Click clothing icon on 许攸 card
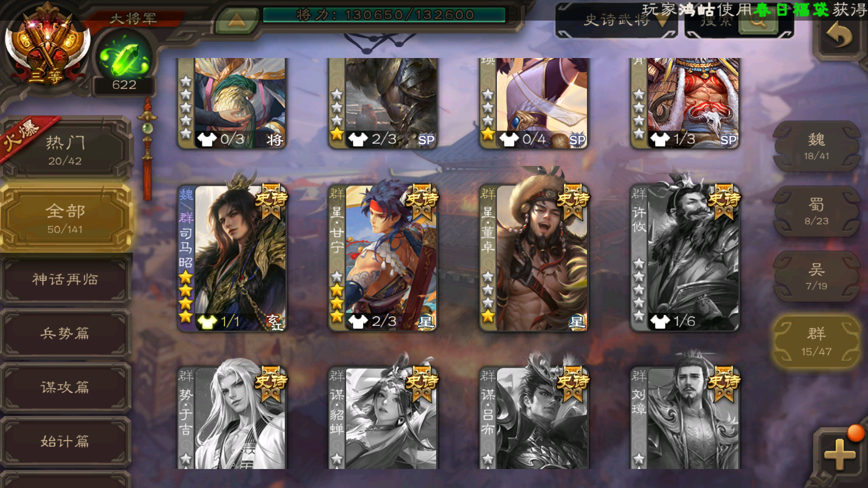The image size is (868, 488). point(659,322)
